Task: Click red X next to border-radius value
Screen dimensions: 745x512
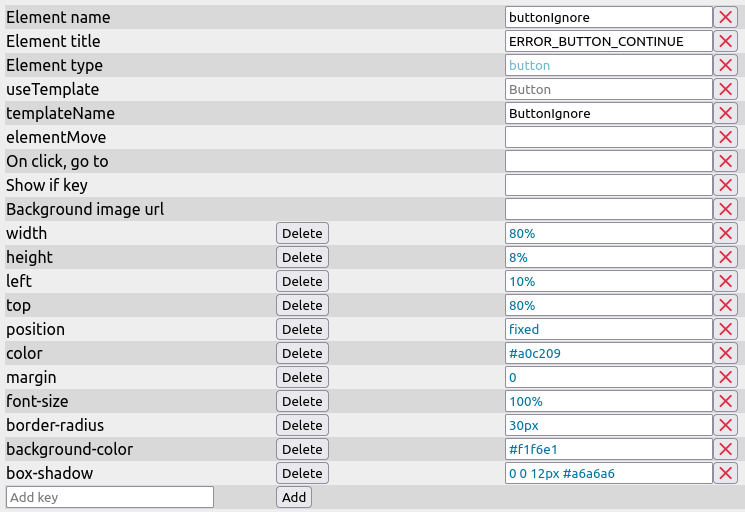Action: pos(726,425)
